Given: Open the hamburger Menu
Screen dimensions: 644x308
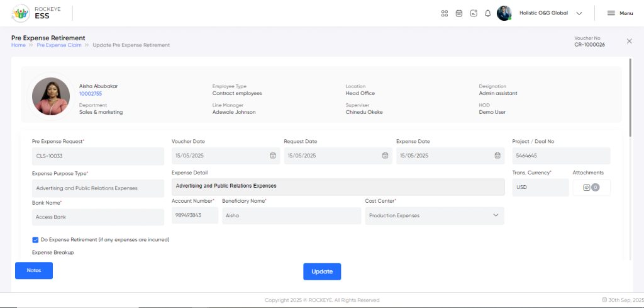Looking at the screenshot, I should tap(619, 13).
